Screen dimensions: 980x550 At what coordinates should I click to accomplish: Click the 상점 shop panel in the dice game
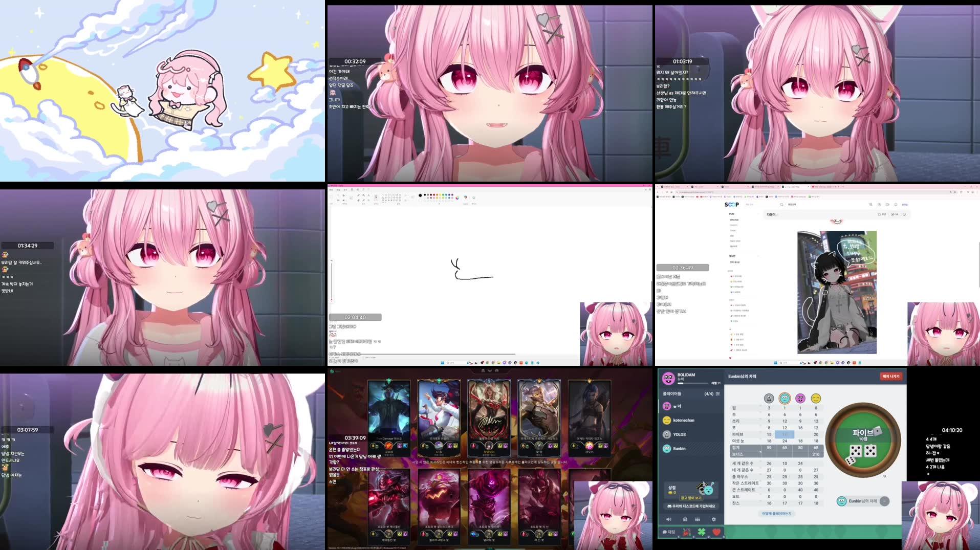[x=690, y=491]
